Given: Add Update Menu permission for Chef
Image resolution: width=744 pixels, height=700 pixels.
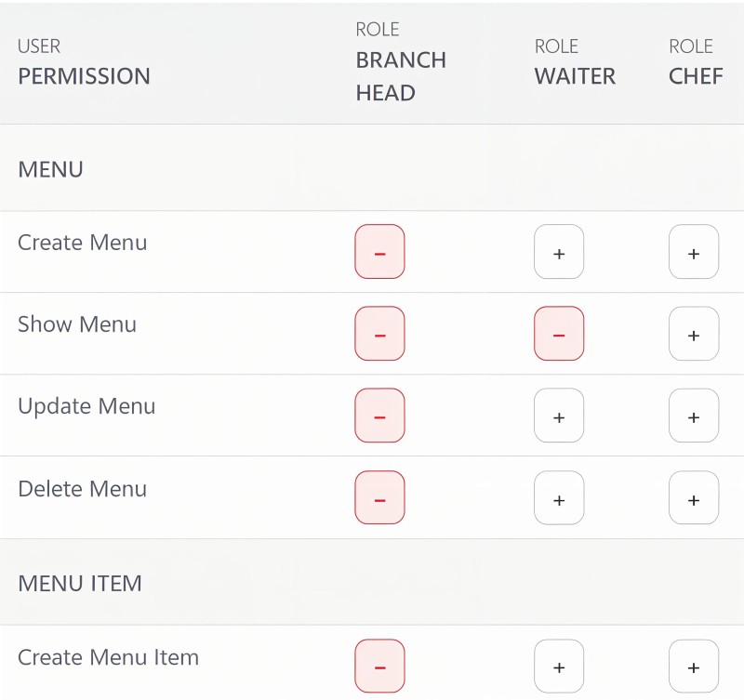Looking at the screenshot, I should click(694, 416).
